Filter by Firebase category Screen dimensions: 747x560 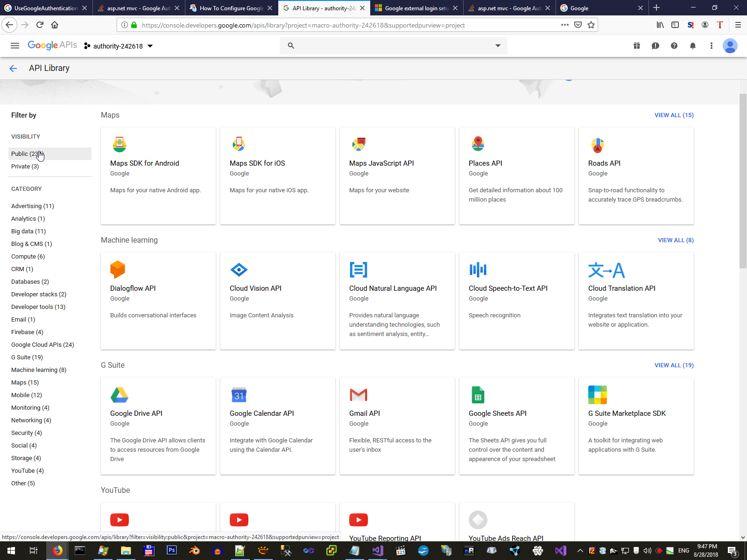point(27,332)
